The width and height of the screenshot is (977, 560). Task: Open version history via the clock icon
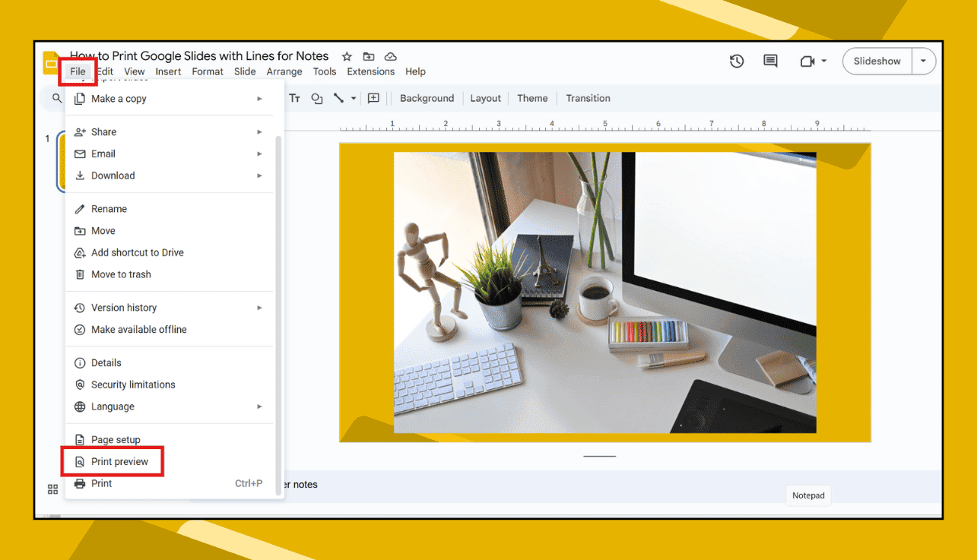736,61
